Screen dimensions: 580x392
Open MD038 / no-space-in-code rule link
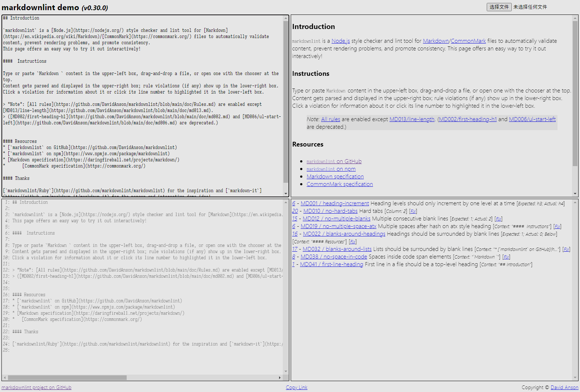(334, 257)
